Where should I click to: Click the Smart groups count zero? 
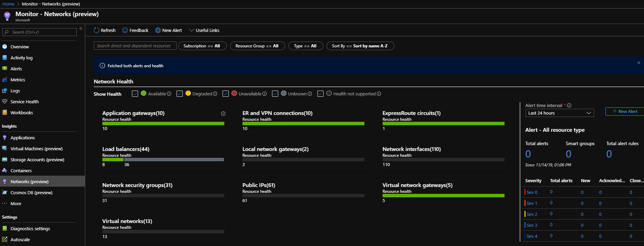[568, 154]
